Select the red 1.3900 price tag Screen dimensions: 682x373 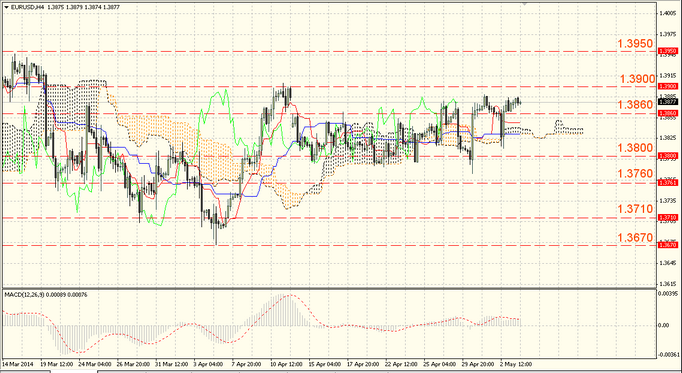(x=668, y=87)
